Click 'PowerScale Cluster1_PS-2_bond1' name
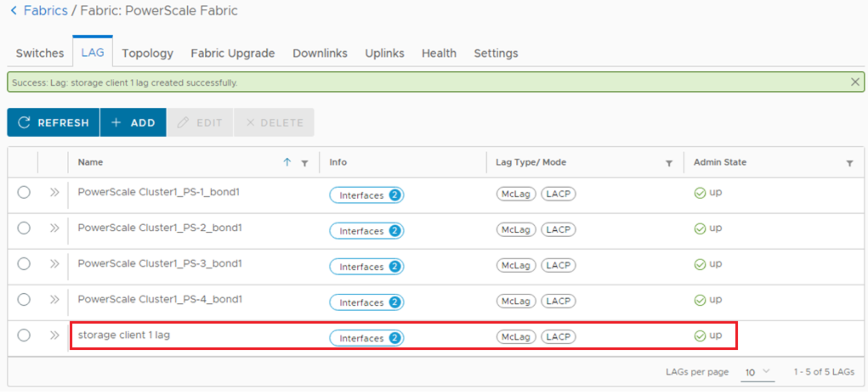This screenshot has width=868, height=392. pyautogui.click(x=160, y=227)
